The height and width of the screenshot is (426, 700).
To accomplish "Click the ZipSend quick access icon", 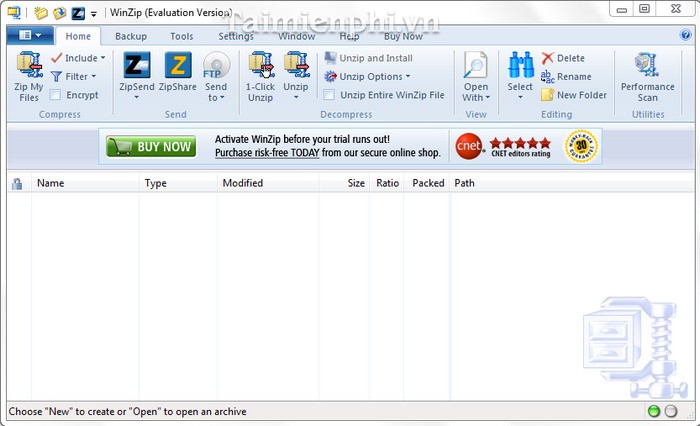I will click(x=78, y=13).
